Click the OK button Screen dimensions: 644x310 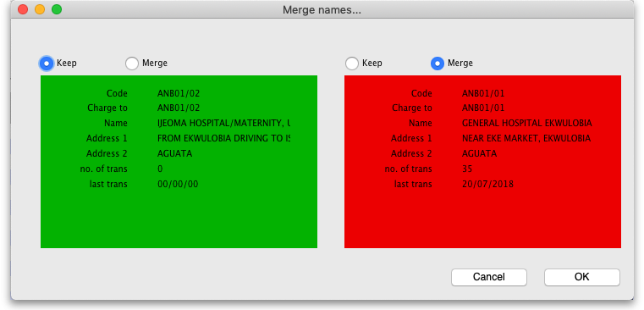582,277
